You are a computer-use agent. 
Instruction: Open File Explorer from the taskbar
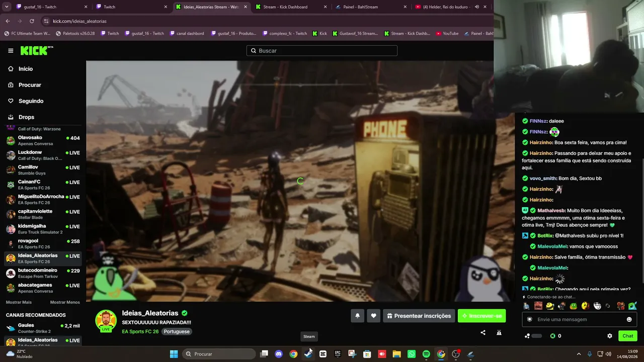click(396, 354)
